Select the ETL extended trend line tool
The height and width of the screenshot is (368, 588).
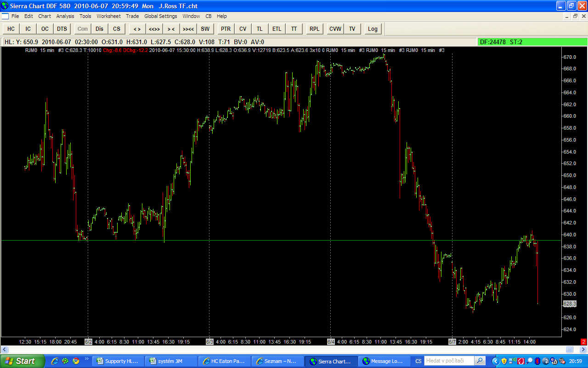click(277, 29)
